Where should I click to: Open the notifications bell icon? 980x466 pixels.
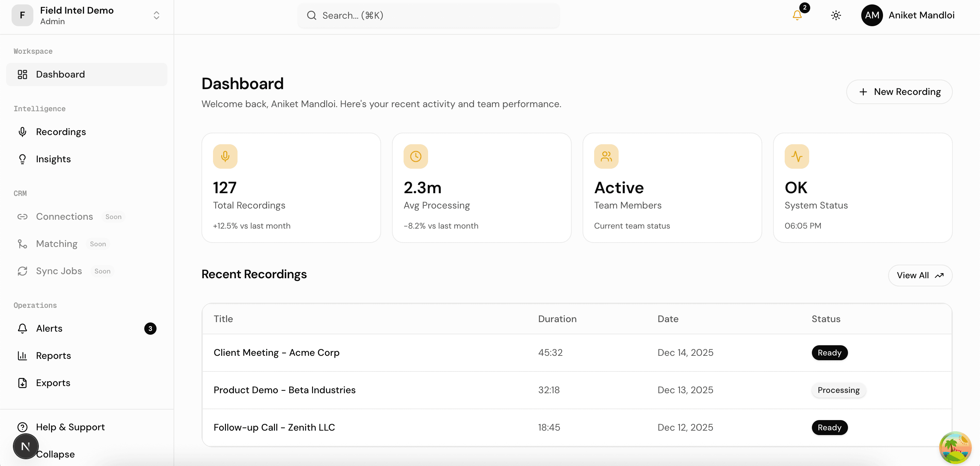pos(797,15)
